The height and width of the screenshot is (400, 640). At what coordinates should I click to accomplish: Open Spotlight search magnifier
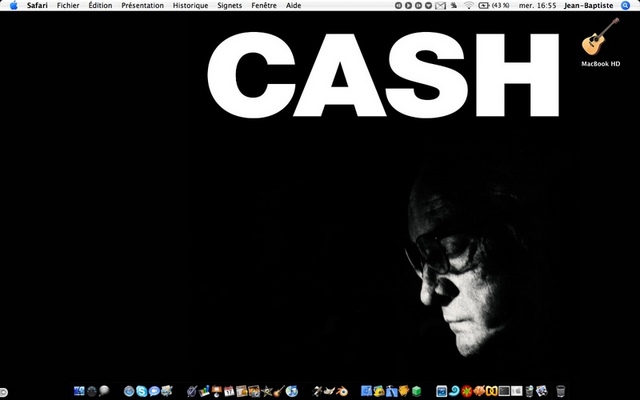[625, 5]
